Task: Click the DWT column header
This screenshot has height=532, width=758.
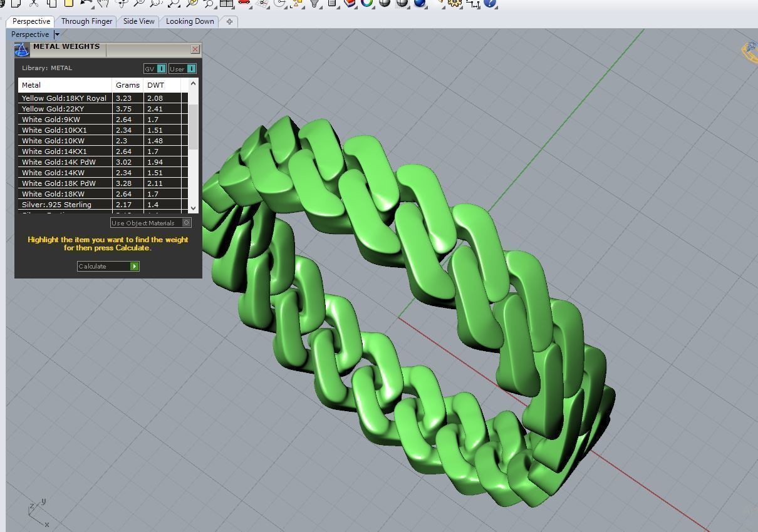Action: [162, 84]
